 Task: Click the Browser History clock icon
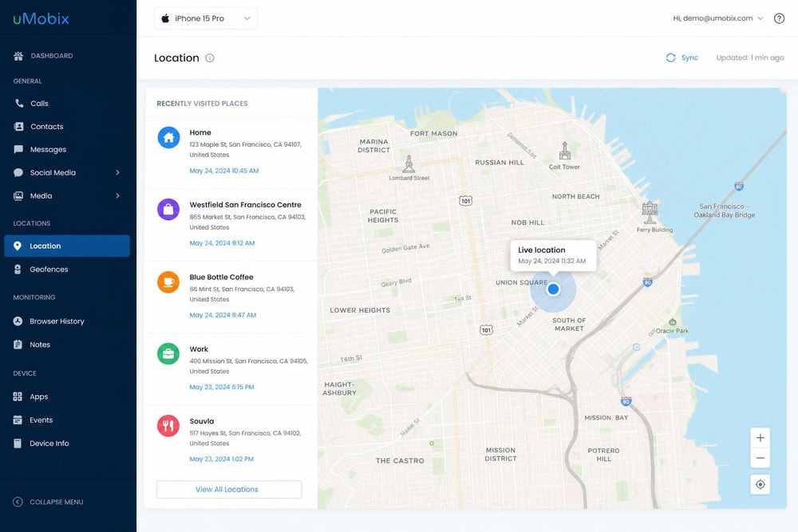click(x=18, y=321)
